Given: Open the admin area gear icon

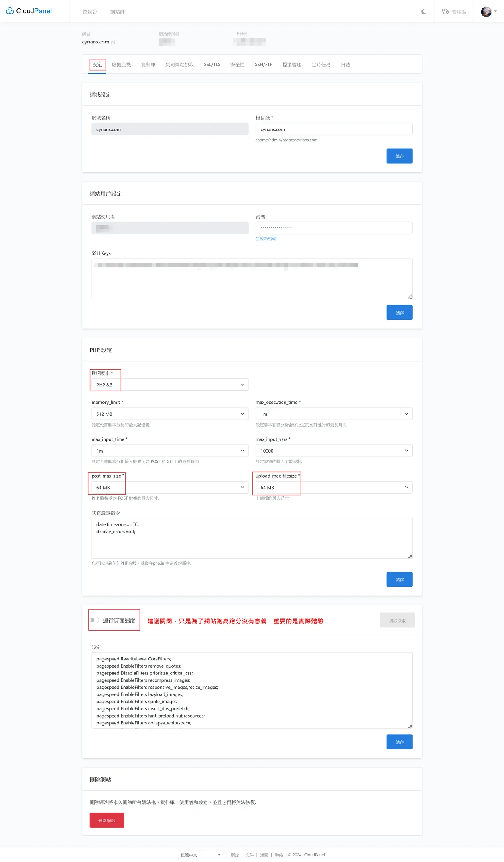Looking at the screenshot, I should [445, 12].
